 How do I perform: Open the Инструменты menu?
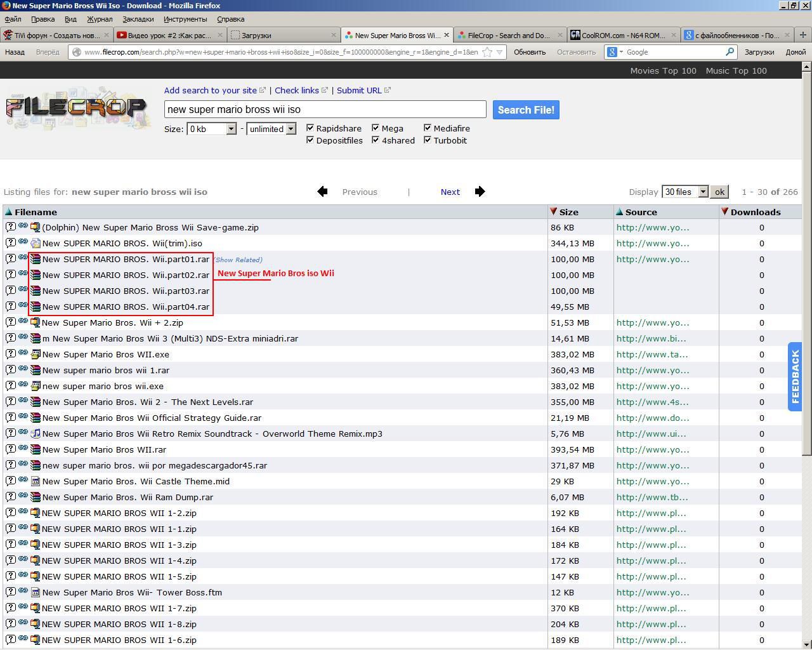185,19
